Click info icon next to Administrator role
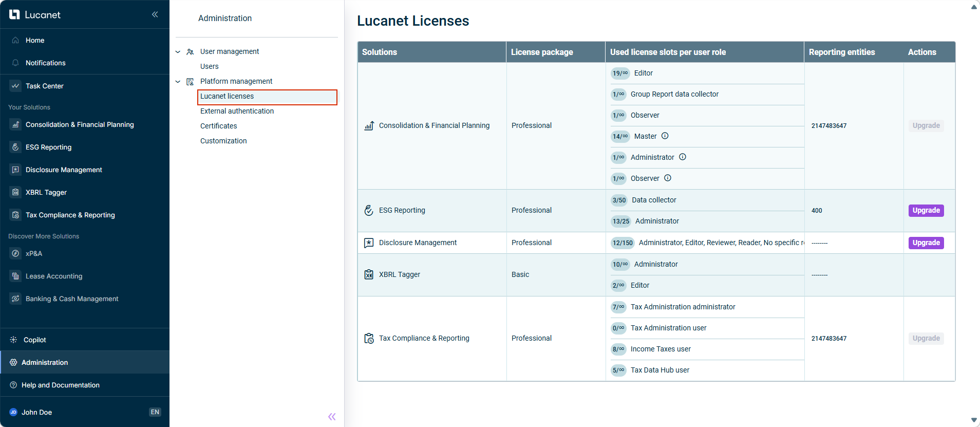 click(x=683, y=157)
